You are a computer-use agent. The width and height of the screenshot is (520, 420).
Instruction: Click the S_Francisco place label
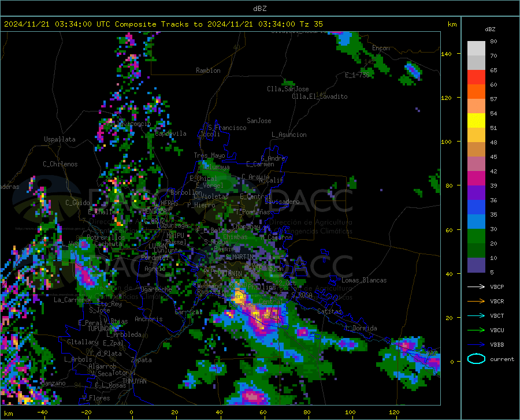pos(227,128)
